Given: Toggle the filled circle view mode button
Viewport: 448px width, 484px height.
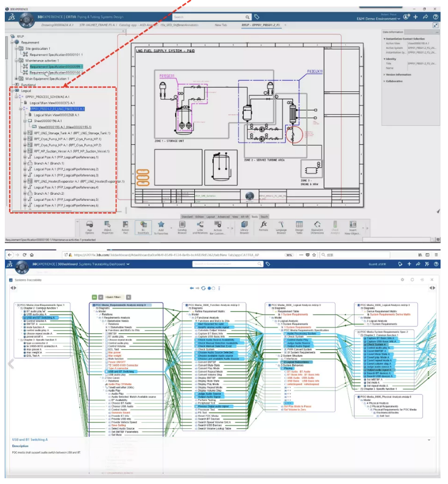Looking at the screenshot, I should (x=209, y=288).
